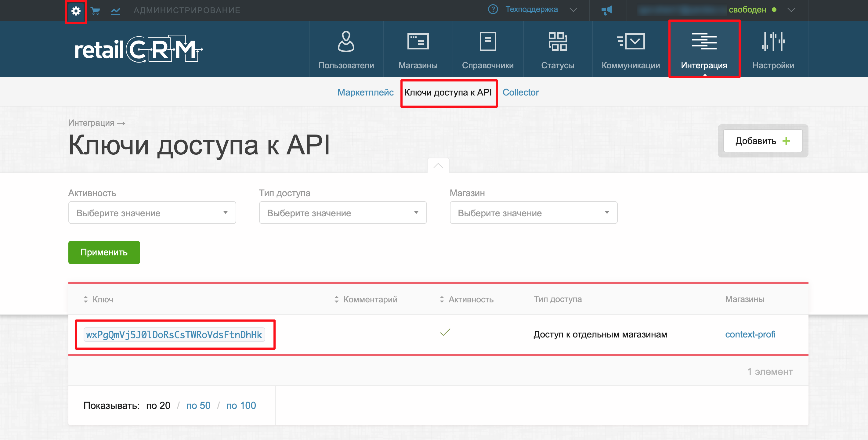Click the retailCRM logo

click(x=139, y=49)
